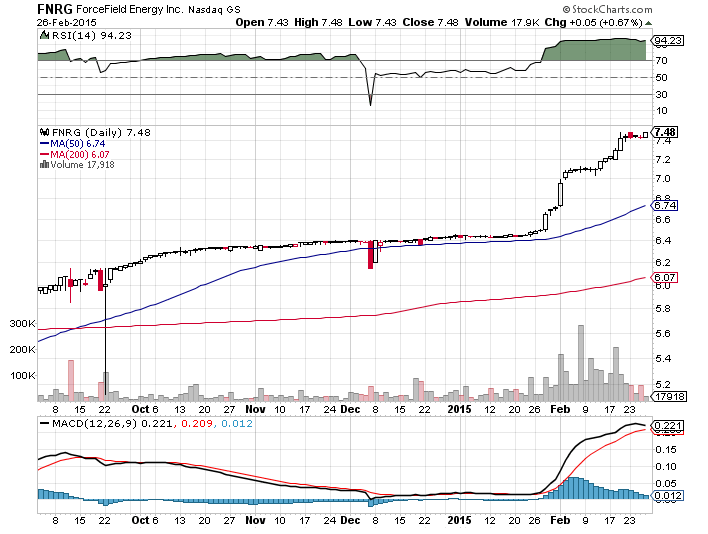Click the 70 level on RSI axis

(661, 60)
